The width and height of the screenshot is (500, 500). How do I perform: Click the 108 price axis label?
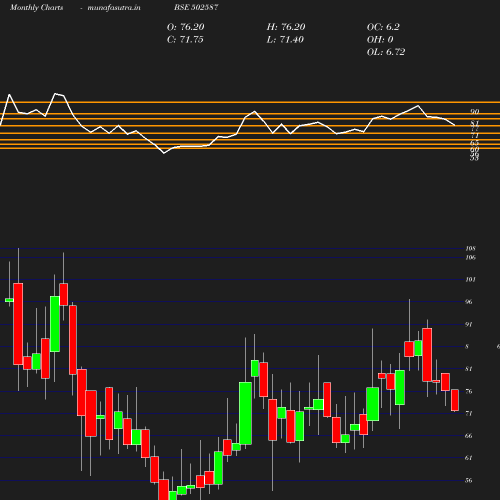tap(470, 249)
